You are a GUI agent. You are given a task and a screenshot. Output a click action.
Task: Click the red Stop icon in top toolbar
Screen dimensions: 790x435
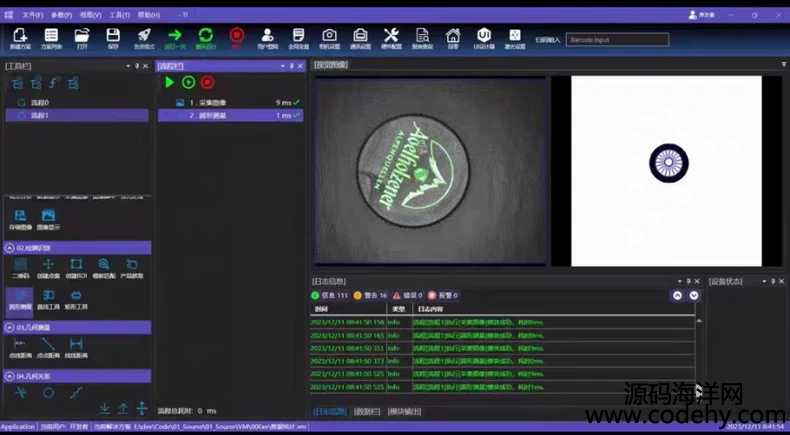pos(237,38)
